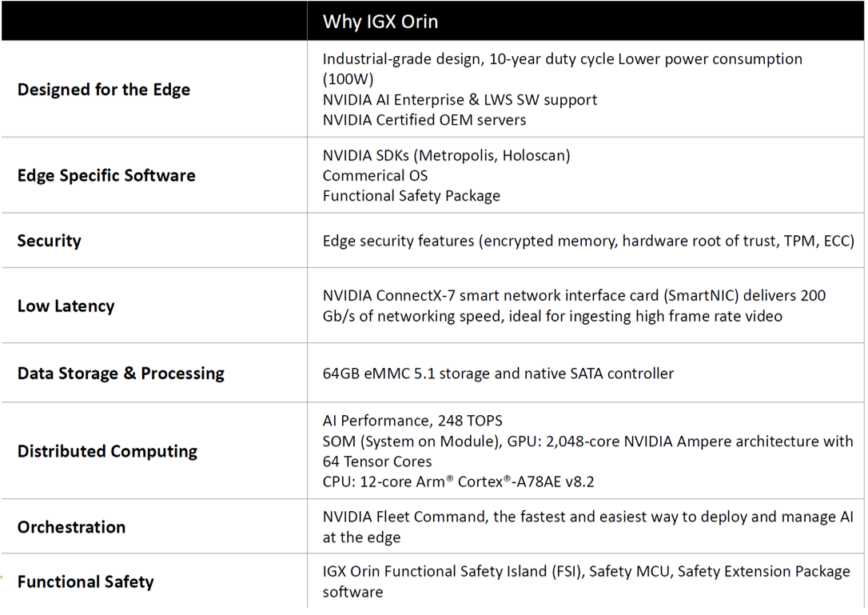
Task: Select the 'Designed for the Edge' row label
Action: point(104,90)
